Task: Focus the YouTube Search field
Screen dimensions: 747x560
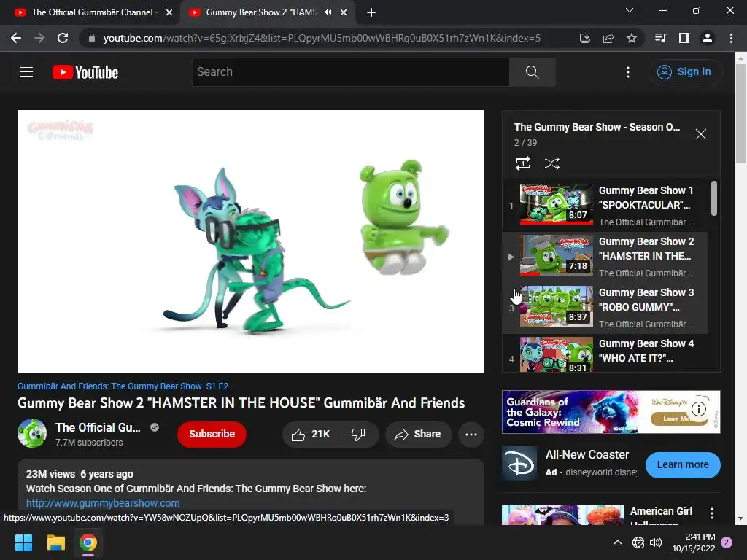Action: [351, 72]
